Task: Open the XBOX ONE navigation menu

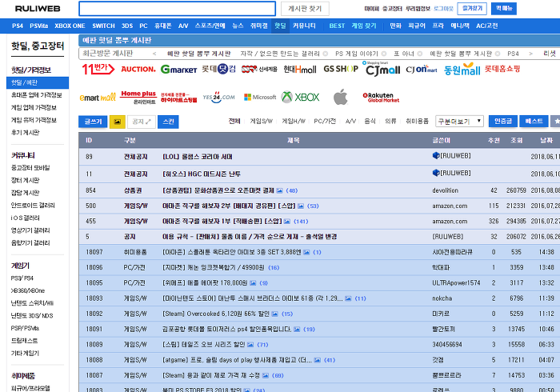Action: coord(70,26)
